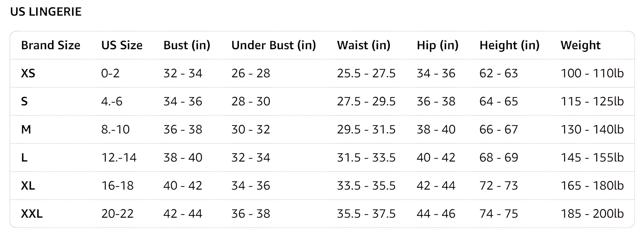Select the XXL brand size cell
This screenshot has width=644, height=239.
[32, 214]
